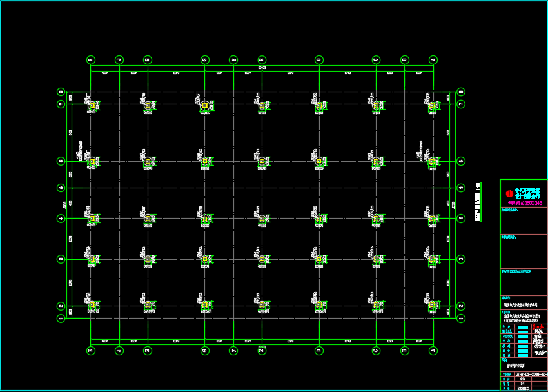Screen dimensions: 548x392
Task: Pick right-side grid bubble 3
Action: [461, 259]
